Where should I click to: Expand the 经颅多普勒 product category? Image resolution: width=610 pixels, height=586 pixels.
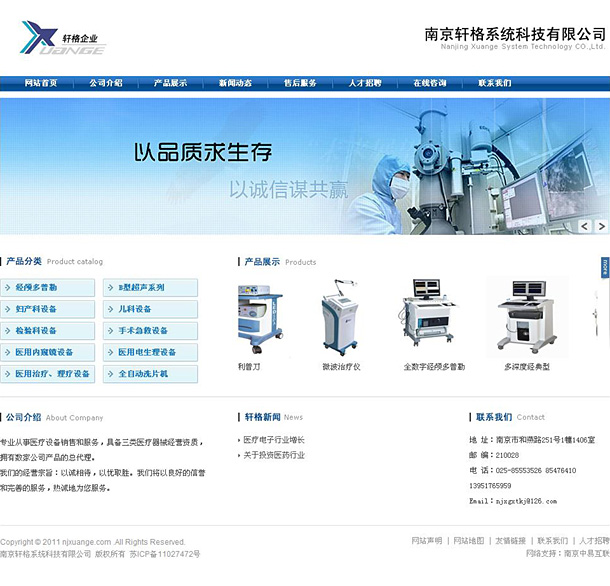48,288
